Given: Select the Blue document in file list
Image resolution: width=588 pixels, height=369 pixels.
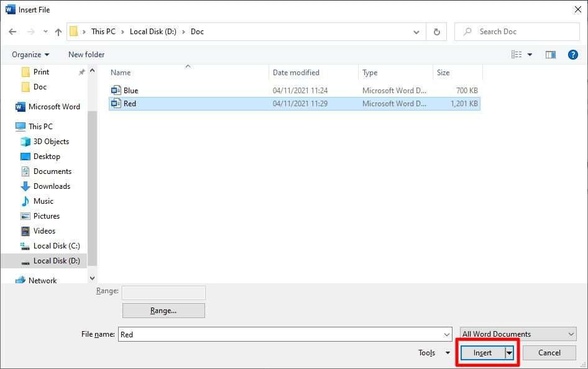Looking at the screenshot, I should pos(129,89).
